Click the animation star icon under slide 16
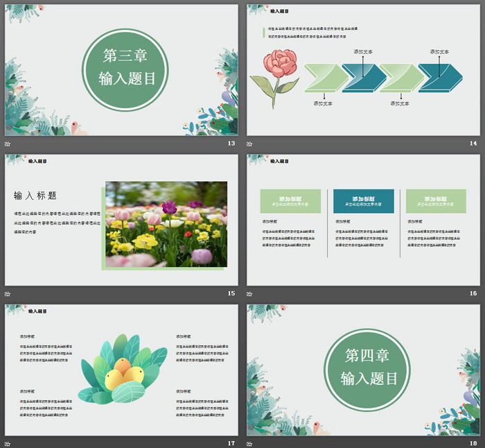This screenshot has width=485, height=448. click(250, 294)
